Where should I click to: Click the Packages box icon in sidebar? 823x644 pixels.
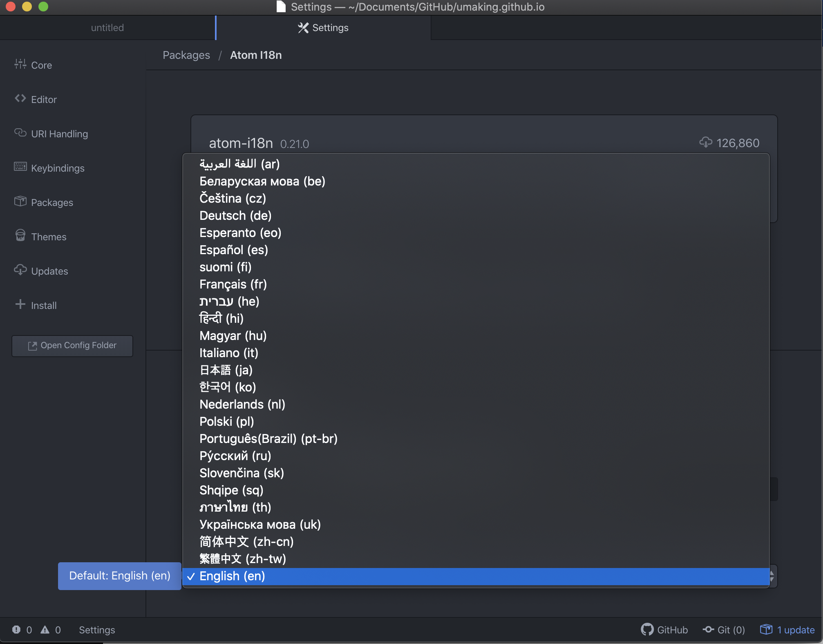click(x=20, y=201)
